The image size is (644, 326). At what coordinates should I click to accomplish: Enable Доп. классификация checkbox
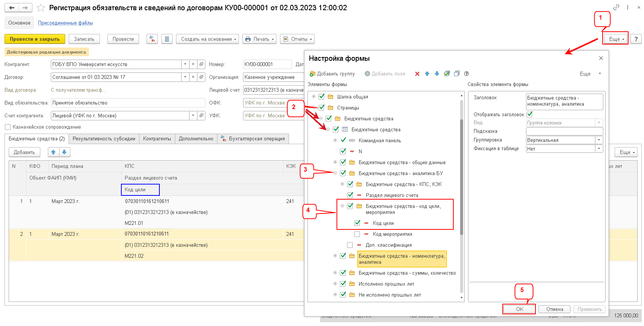coord(350,245)
